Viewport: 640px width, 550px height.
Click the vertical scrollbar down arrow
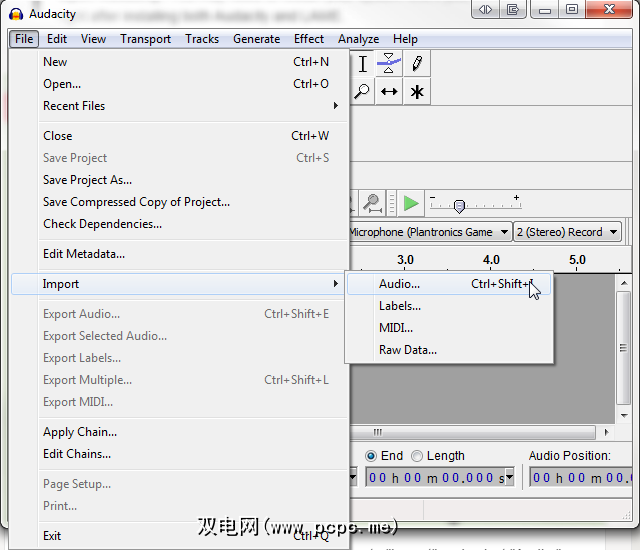(x=624, y=415)
